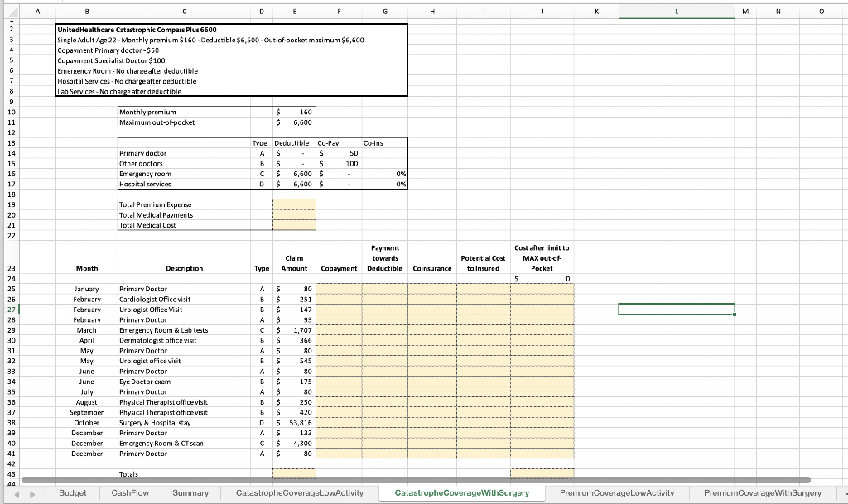Select the Copayment cell for January Primary Doctor

(x=339, y=289)
